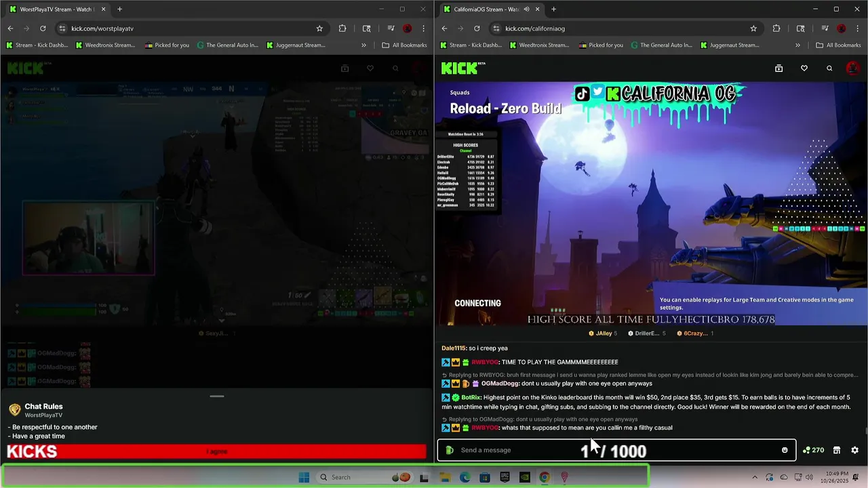The height and width of the screenshot is (488, 868).
Task: Open Juggernaut Stream bookmark in right window
Action: click(730, 45)
